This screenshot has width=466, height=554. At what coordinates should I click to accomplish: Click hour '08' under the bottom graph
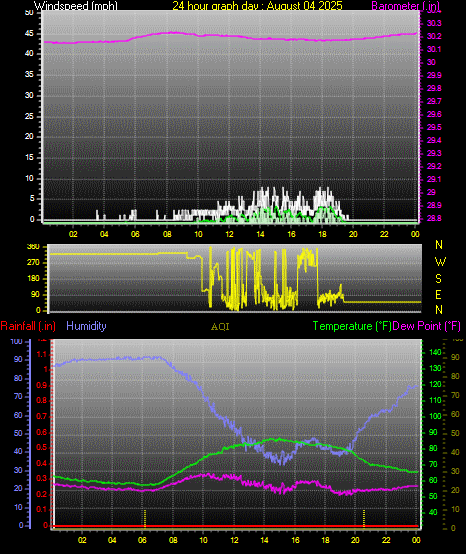[173, 540]
